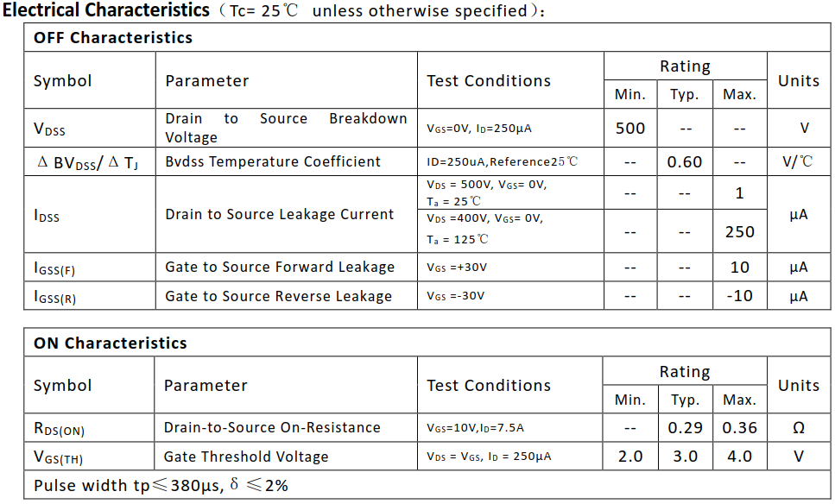
Task: Click the 250 maximum leakage value
Action: 740,231
